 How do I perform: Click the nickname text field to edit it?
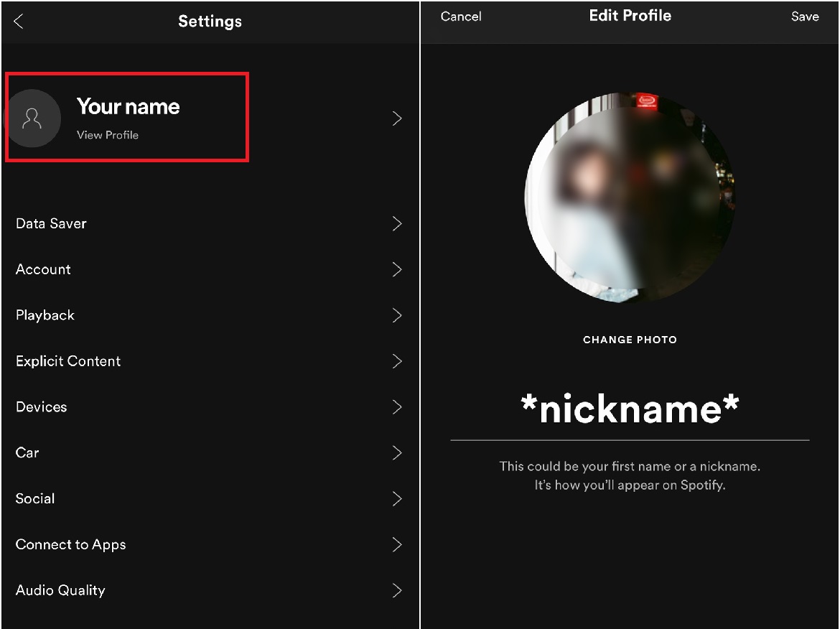pyautogui.click(x=630, y=410)
